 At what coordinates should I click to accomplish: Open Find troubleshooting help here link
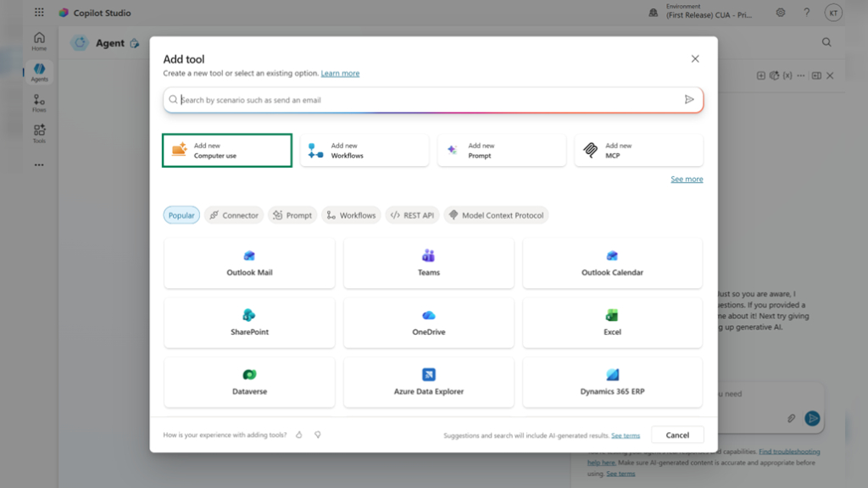tap(789, 452)
